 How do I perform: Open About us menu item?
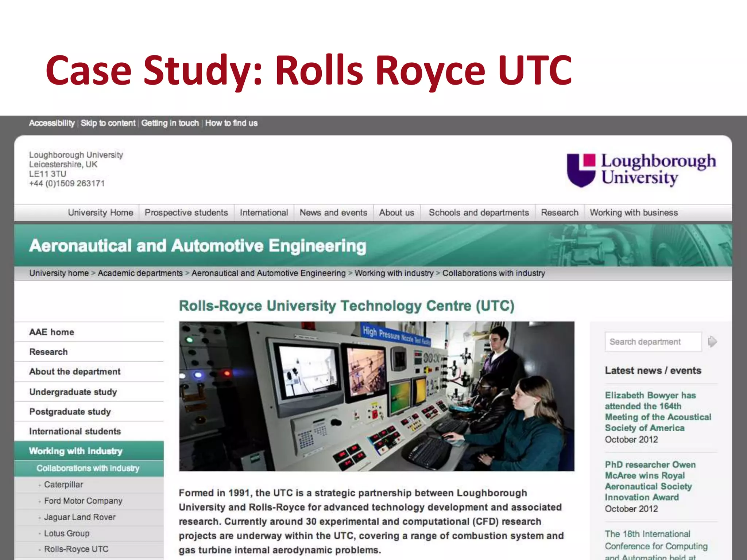pos(396,213)
